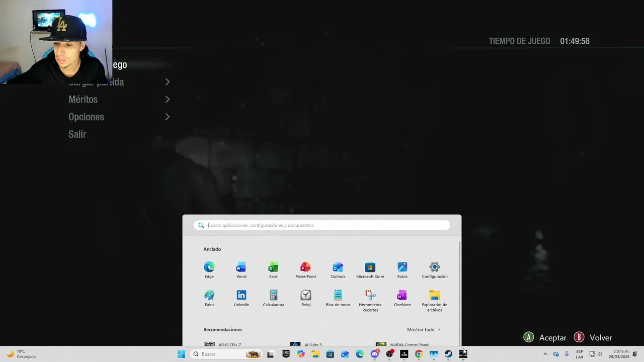Open the Fotos app
Image resolution: width=644 pixels, height=362 pixels.
click(403, 270)
